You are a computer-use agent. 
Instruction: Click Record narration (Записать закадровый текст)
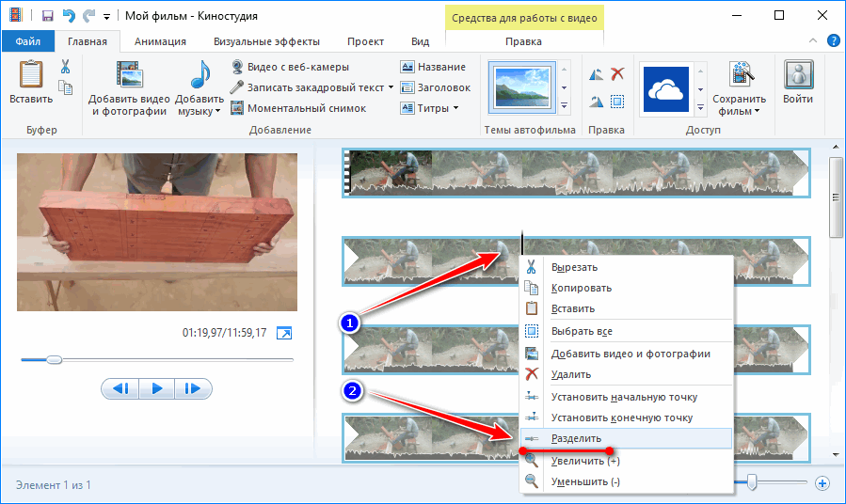(308, 87)
